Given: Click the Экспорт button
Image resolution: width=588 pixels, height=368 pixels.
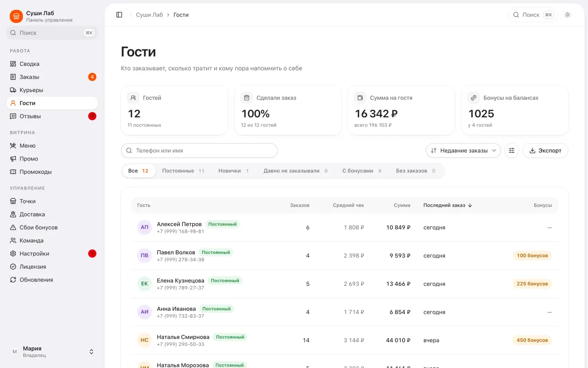Looking at the screenshot, I should pyautogui.click(x=545, y=150).
